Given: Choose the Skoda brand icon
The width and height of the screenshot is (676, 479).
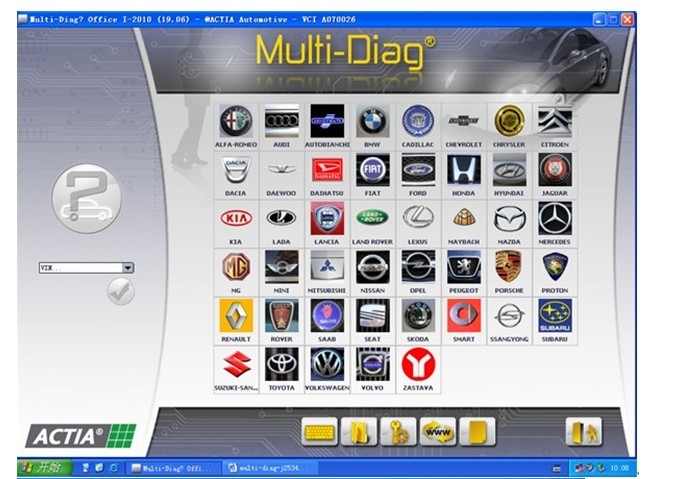Looking at the screenshot, I should 418,316.
